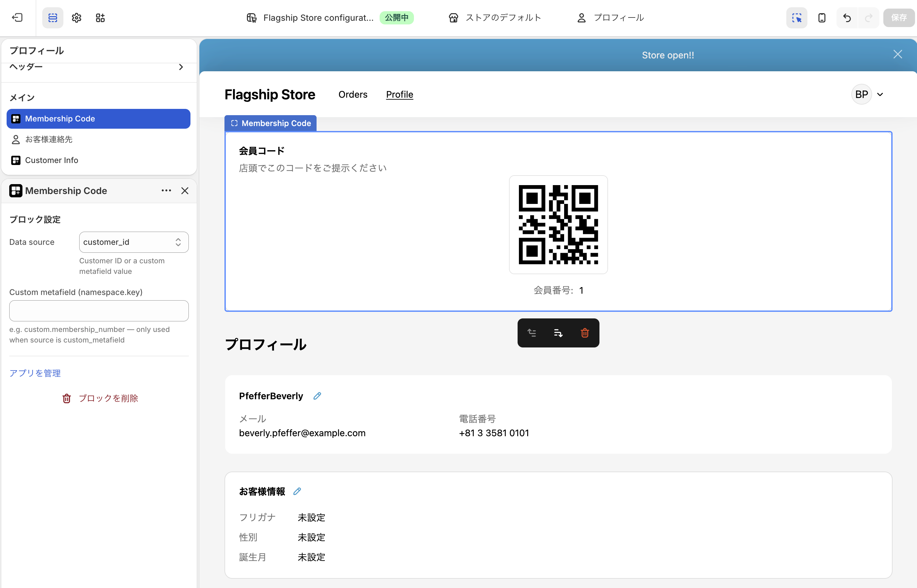Open the apps grid icon
Viewport: 917px width, 588px height.
[x=100, y=17]
